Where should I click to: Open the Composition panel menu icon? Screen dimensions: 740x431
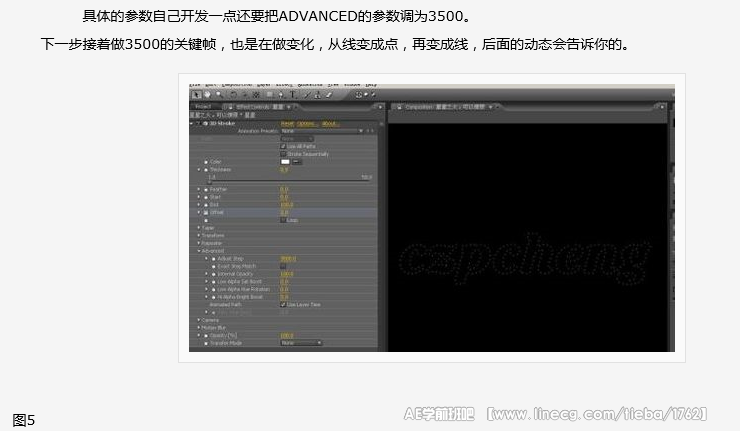pos(662,107)
